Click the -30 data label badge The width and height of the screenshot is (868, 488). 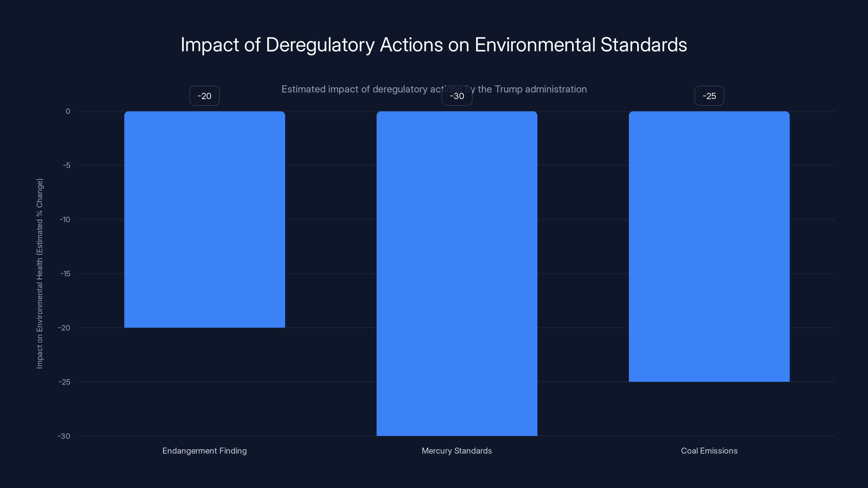(x=457, y=96)
